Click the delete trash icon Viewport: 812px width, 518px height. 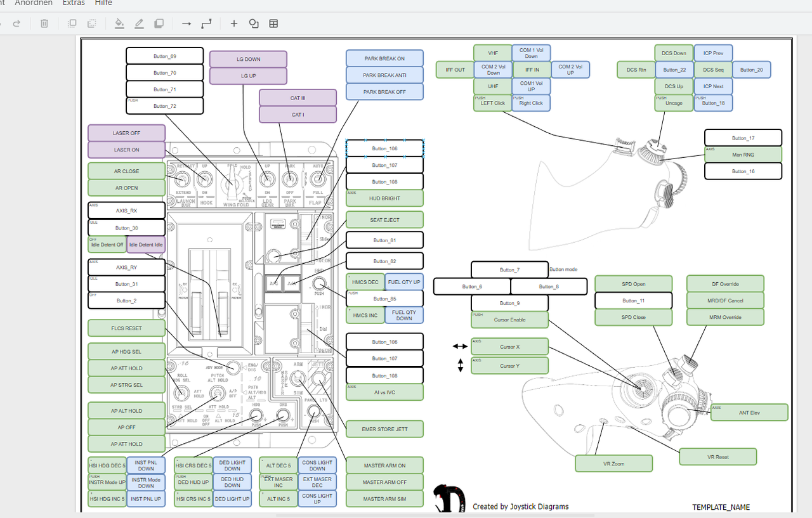(44, 23)
